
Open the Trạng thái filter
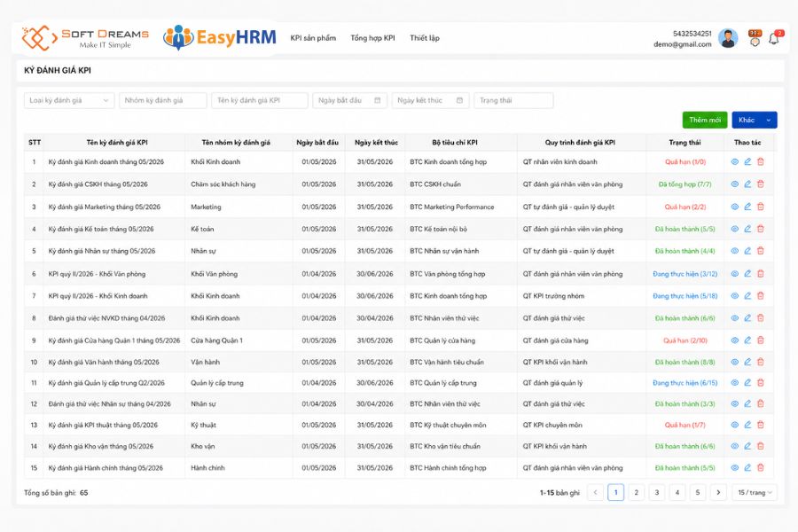click(x=513, y=100)
